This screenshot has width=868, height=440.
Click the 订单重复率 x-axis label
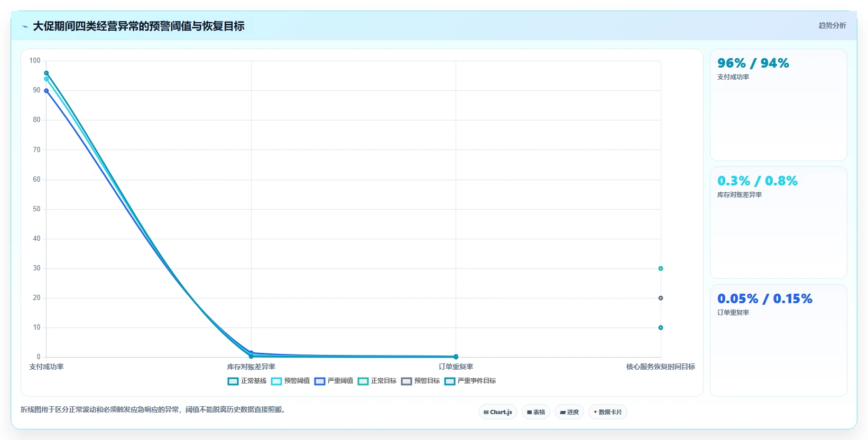pos(456,367)
